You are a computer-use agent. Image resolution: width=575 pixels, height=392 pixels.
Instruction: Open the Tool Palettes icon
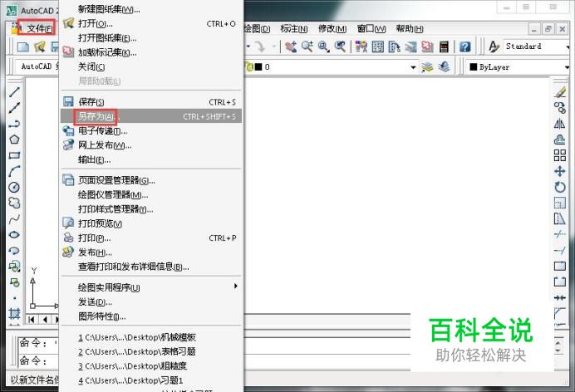point(394,47)
